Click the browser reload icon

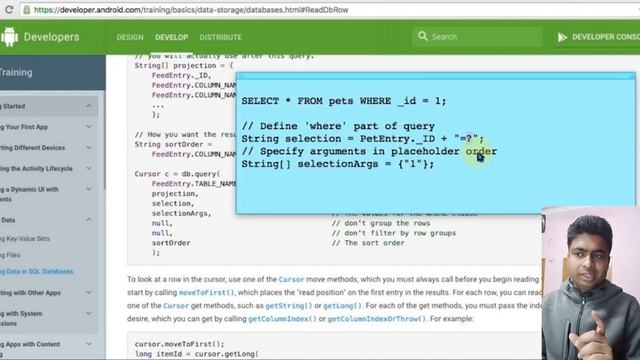coord(9,10)
